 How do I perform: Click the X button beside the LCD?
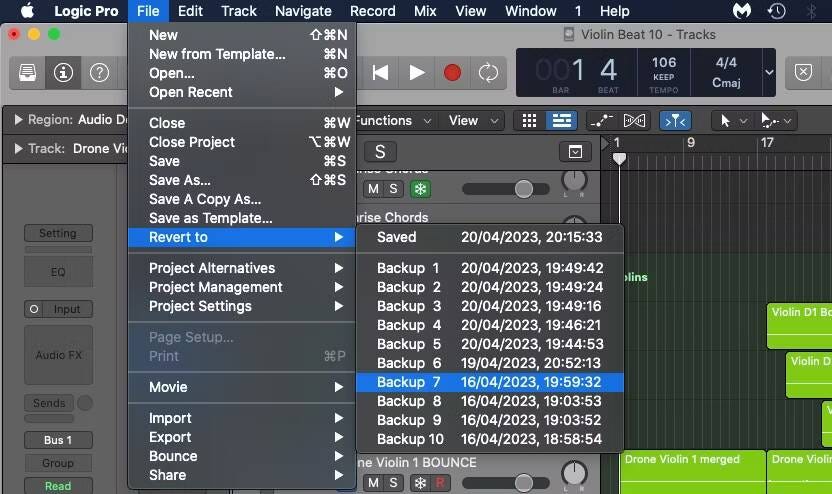coord(803,72)
